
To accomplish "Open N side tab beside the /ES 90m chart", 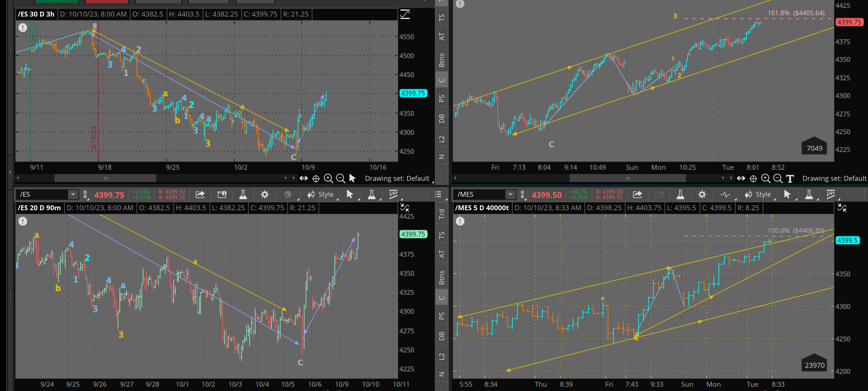I will pos(442,374).
